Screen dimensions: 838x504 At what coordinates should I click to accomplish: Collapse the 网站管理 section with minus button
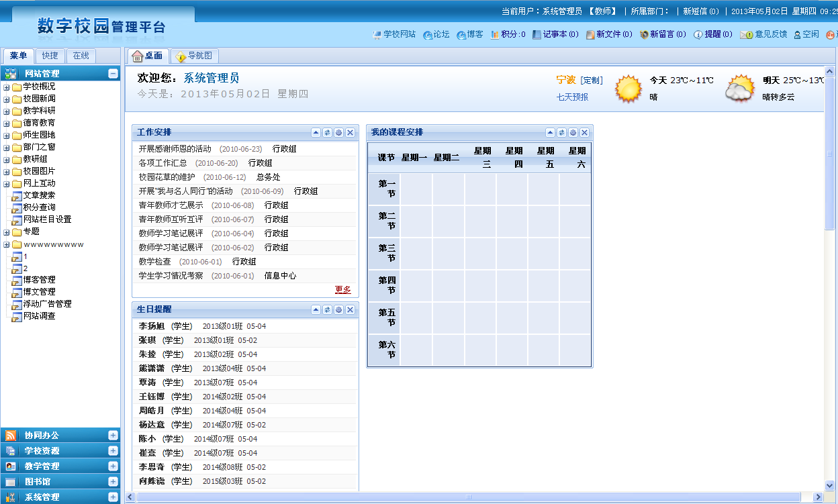coord(113,74)
